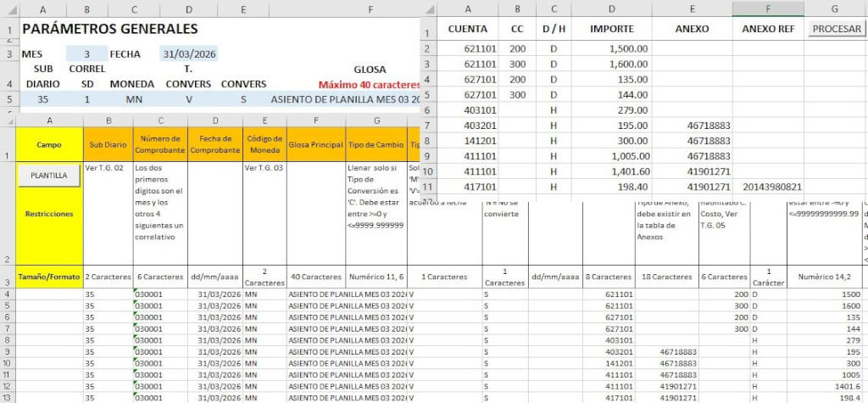
Task: Click the orange Número de Comprobante header
Action: pos(160,144)
